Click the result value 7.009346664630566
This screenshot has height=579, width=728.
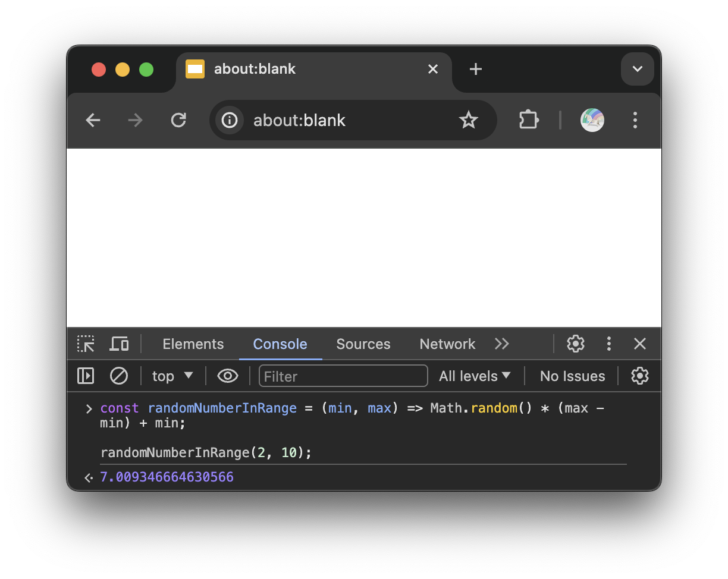(x=167, y=477)
